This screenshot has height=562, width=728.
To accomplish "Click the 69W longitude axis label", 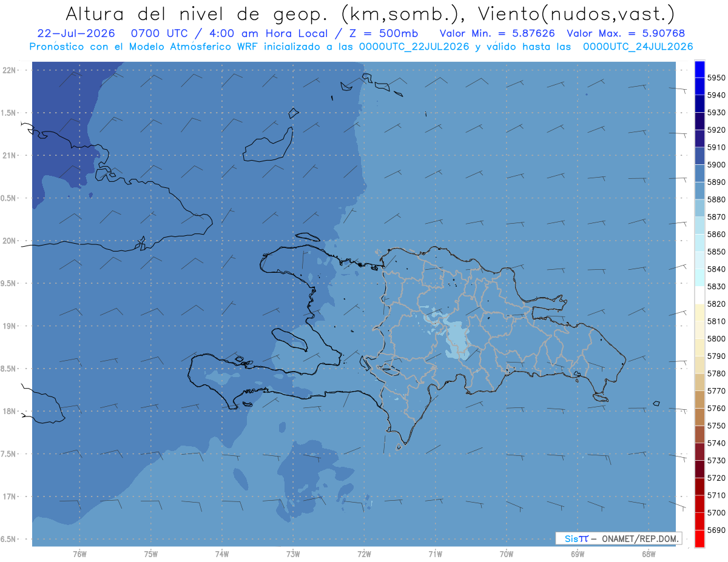I will [x=578, y=554].
